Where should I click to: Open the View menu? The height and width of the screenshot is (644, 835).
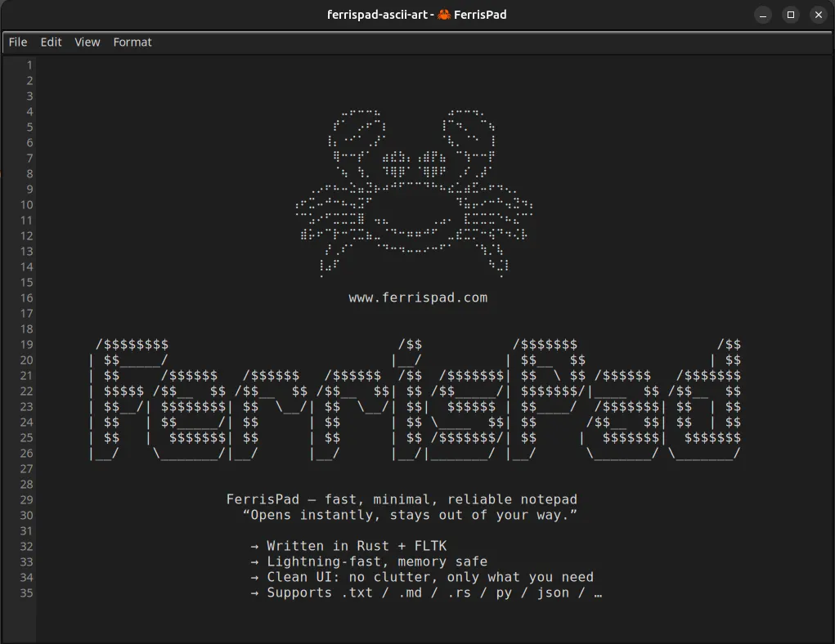click(88, 42)
